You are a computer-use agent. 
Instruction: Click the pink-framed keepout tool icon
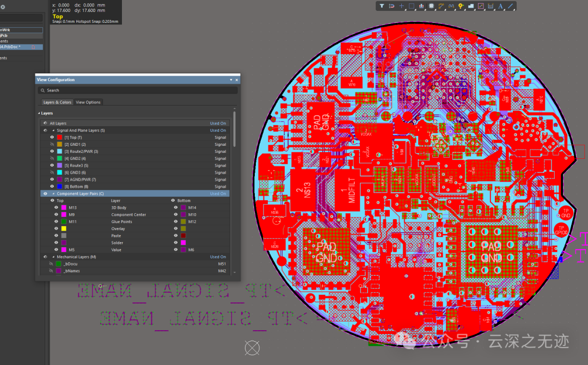click(481, 6)
